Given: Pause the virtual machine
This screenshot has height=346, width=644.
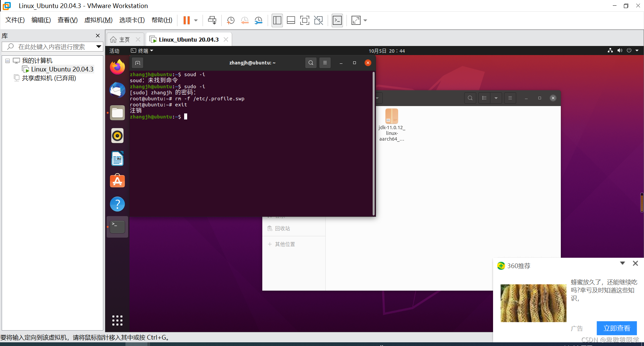Looking at the screenshot, I should coord(186,20).
